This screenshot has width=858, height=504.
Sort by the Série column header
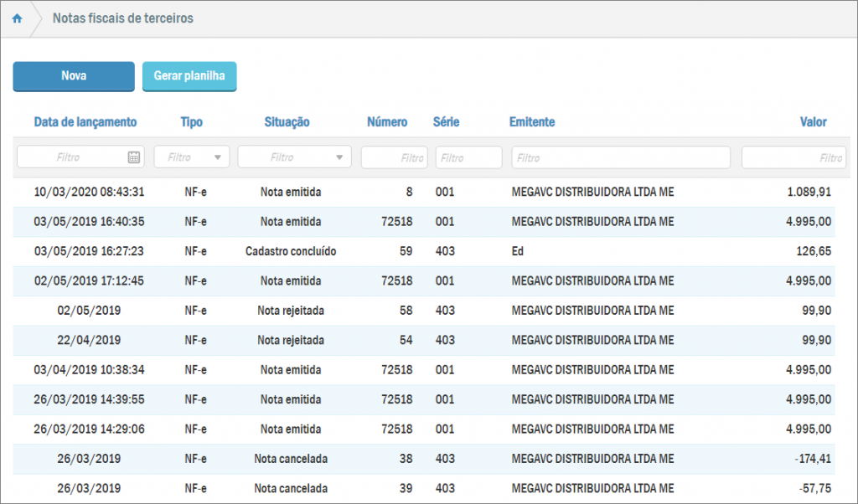pyautogui.click(x=446, y=122)
